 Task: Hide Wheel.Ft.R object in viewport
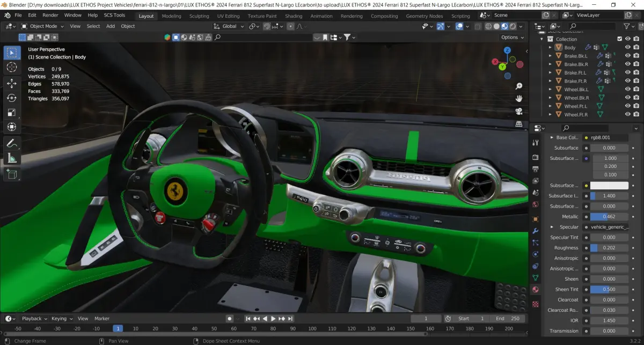[x=627, y=114]
